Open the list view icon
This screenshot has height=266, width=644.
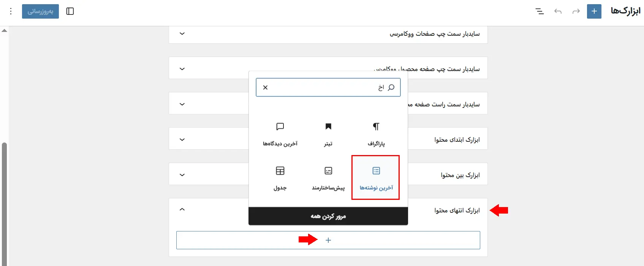tap(540, 11)
